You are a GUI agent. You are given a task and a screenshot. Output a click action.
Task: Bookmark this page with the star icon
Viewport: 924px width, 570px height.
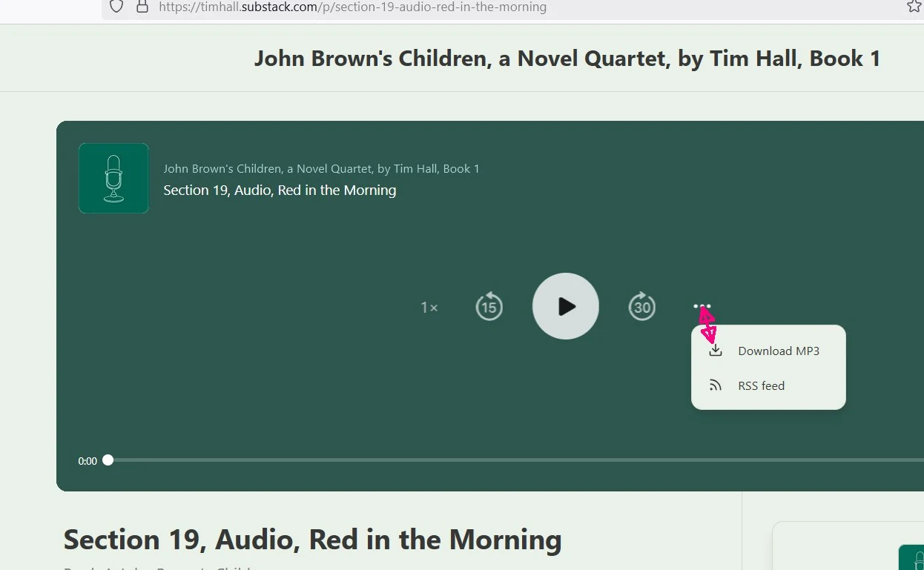click(x=914, y=7)
